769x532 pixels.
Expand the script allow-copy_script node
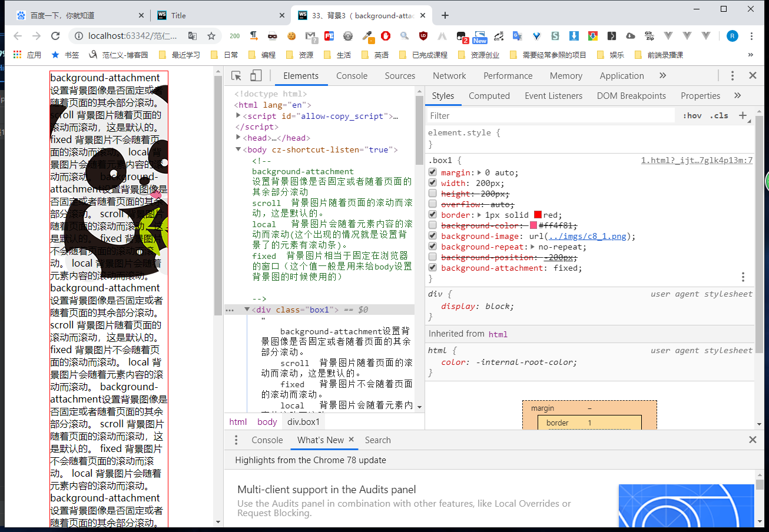coord(238,116)
